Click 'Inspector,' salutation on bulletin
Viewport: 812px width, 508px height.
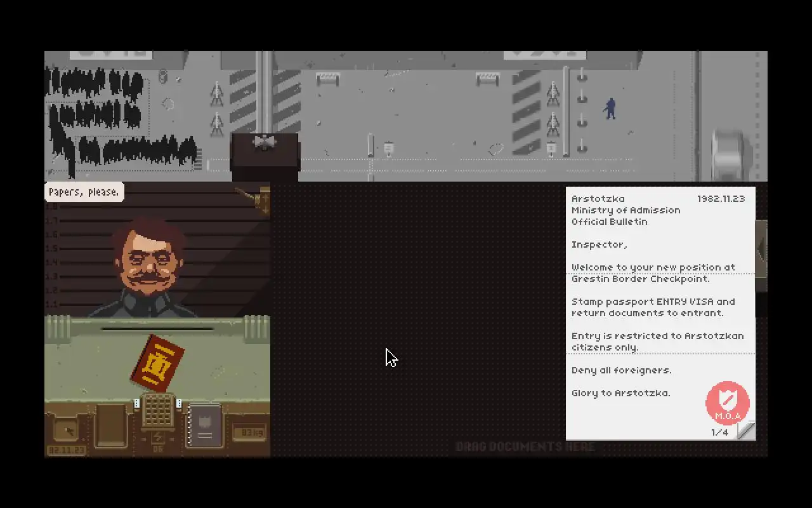tap(599, 245)
